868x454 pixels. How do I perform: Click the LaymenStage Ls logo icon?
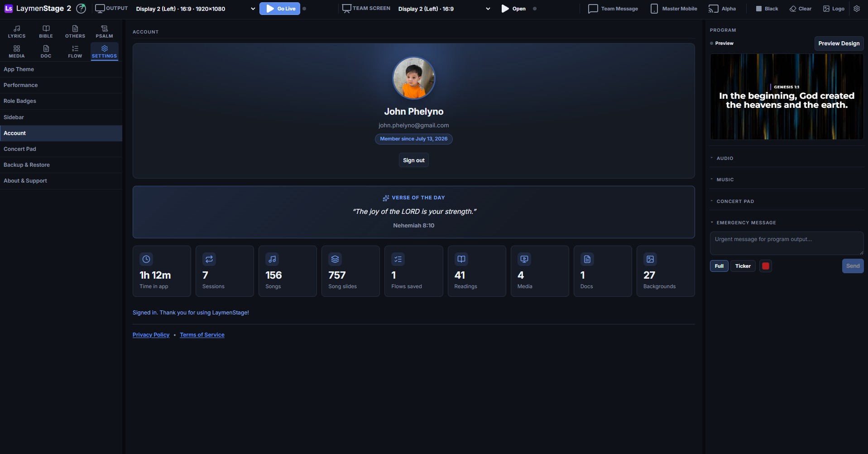pos(9,9)
